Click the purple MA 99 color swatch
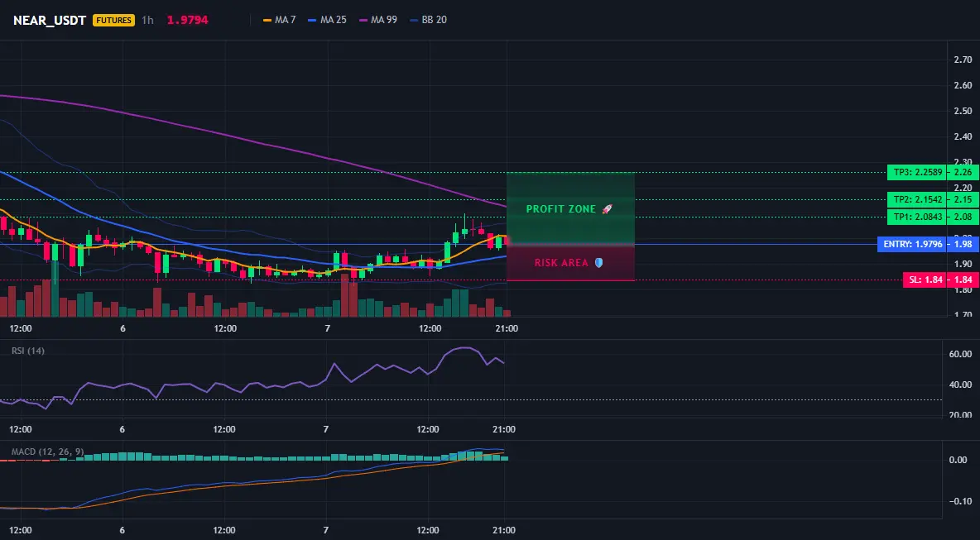Image resolution: width=980 pixels, height=540 pixels. 363,20
